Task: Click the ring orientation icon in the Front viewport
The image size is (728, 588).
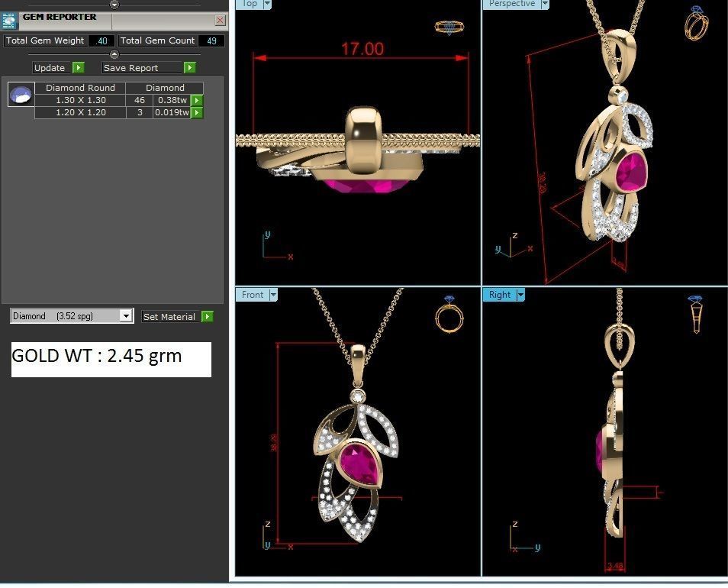Action: coord(449,315)
